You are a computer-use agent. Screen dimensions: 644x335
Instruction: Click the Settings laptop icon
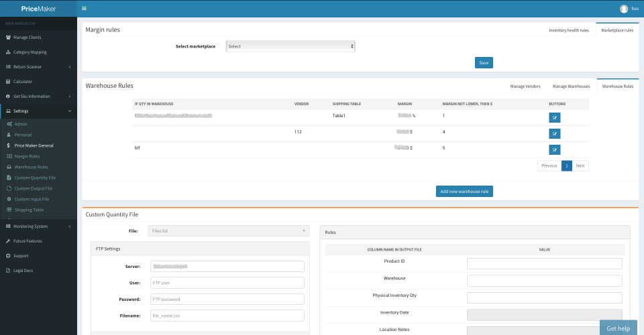point(8,111)
